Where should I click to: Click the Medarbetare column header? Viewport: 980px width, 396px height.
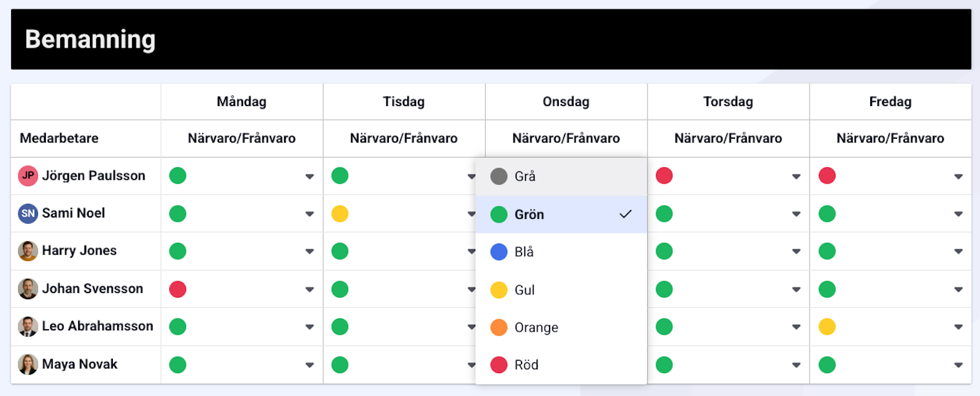click(59, 138)
